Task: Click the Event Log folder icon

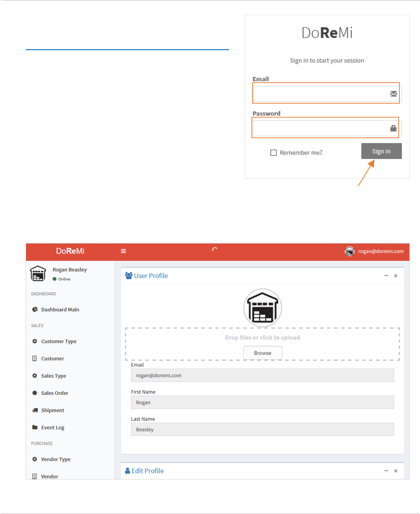Action: coord(35,427)
